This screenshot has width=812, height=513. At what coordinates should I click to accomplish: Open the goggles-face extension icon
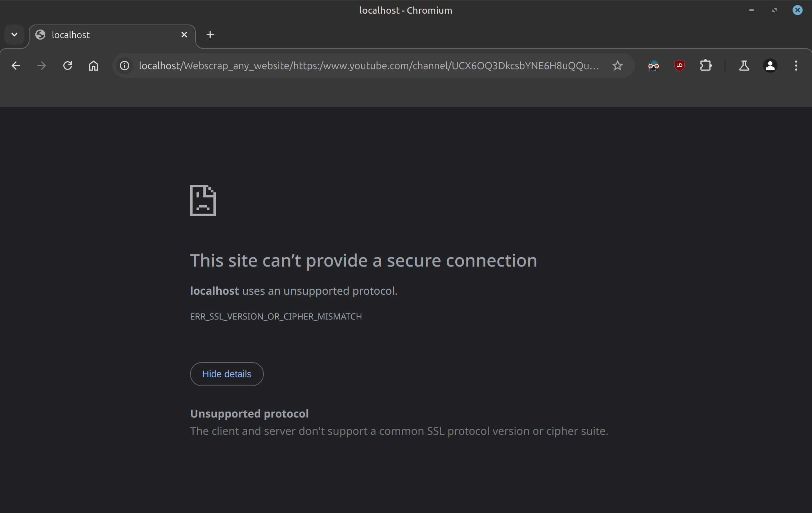[x=654, y=66]
